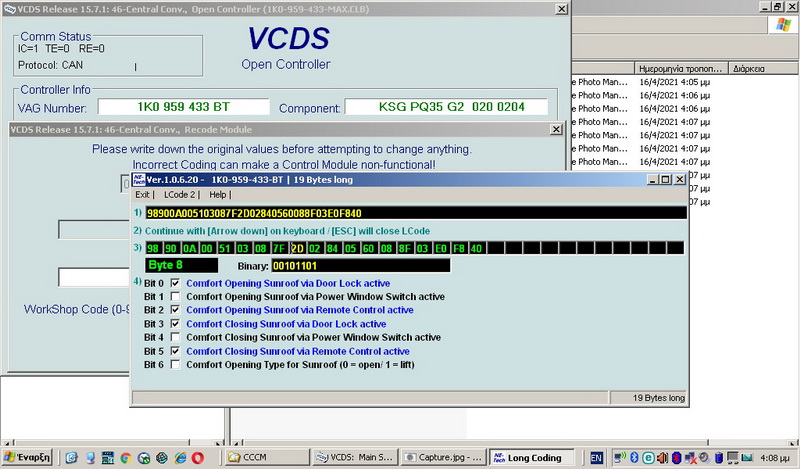The height and width of the screenshot is (469, 800).
Task: Open Internet Explorer quick launch icon
Action: pos(180,458)
